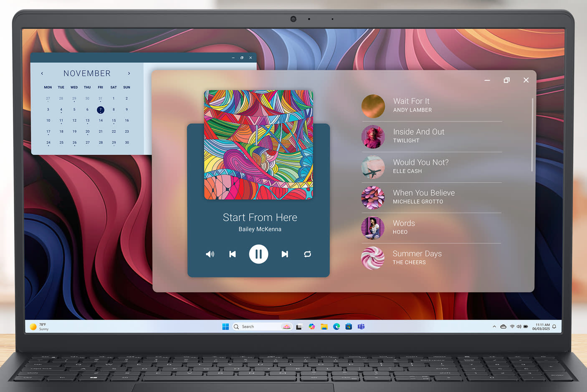Open the Windows Start menu
This screenshot has height=392, width=587.
225,327
